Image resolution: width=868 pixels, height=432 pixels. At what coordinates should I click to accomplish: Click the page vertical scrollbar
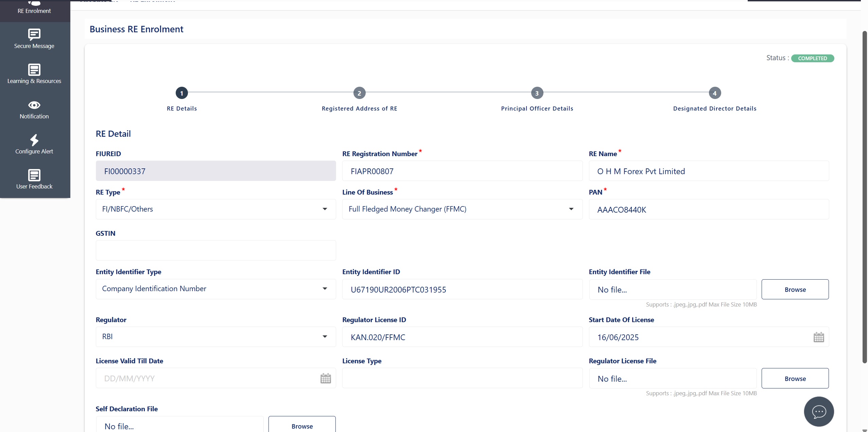point(865,197)
